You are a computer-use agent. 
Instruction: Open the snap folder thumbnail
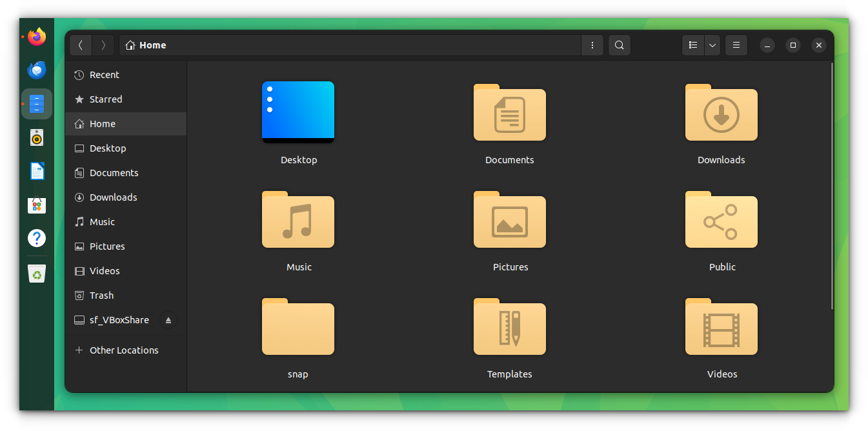point(298,327)
